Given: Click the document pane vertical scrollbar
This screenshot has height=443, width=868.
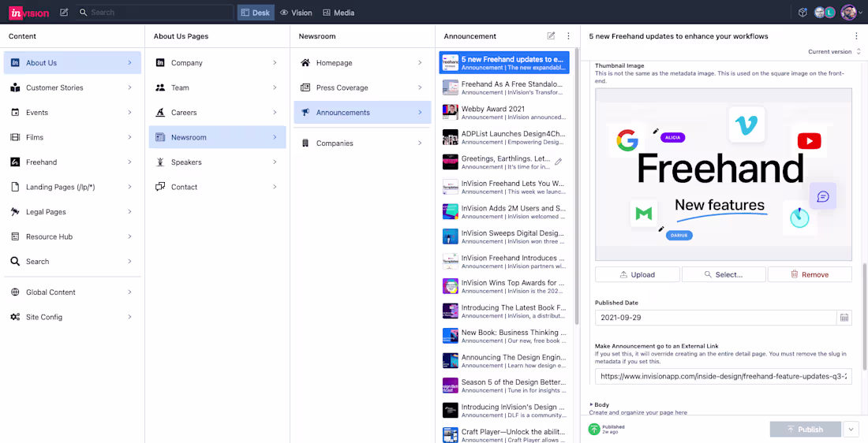Looking at the screenshot, I should pyautogui.click(x=865, y=315).
